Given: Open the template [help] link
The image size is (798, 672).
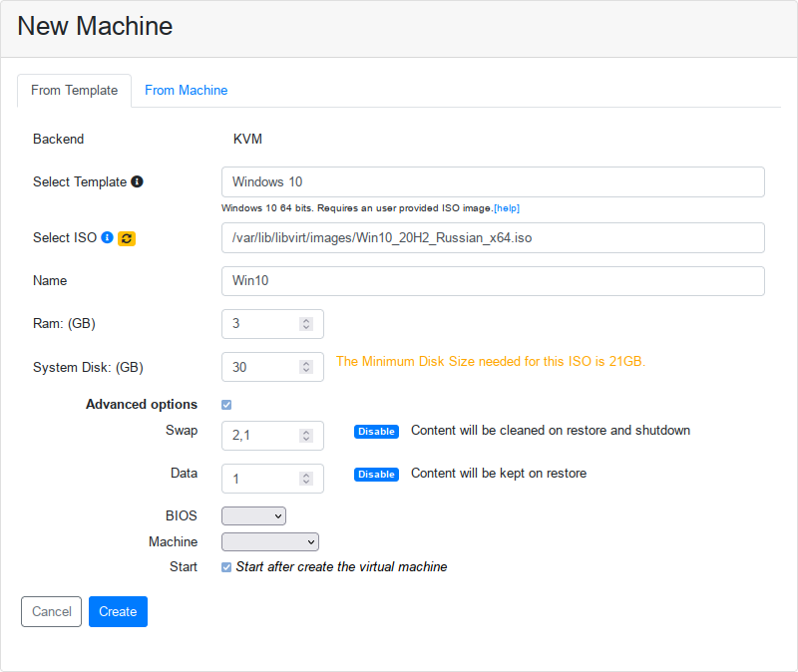Looking at the screenshot, I should click(507, 208).
